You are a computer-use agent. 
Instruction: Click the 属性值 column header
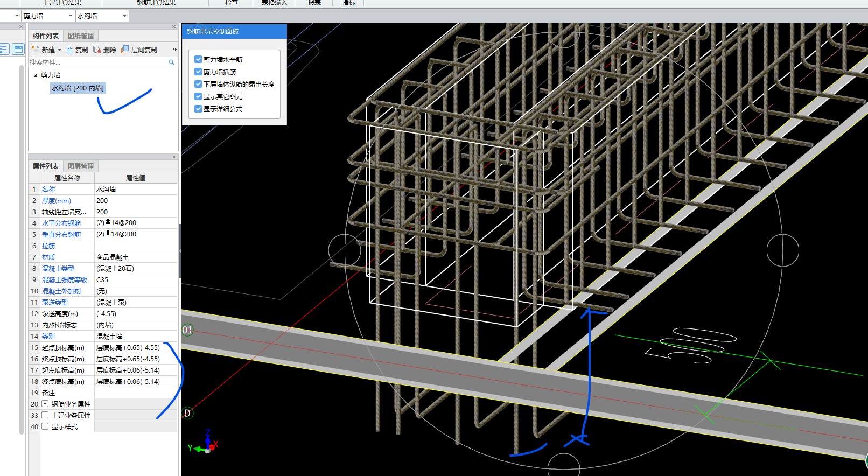(x=136, y=178)
